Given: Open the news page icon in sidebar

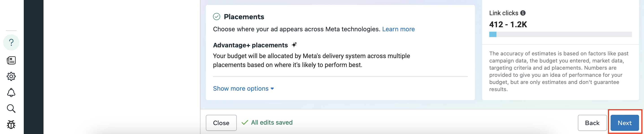Looking at the screenshot, I should 11,60.
